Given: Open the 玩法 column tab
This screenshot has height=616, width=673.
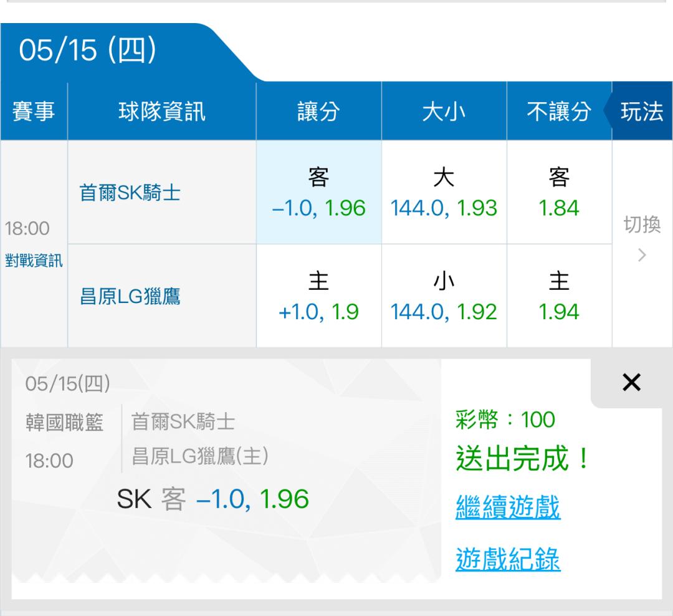Looking at the screenshot, I should click(642, 111).
